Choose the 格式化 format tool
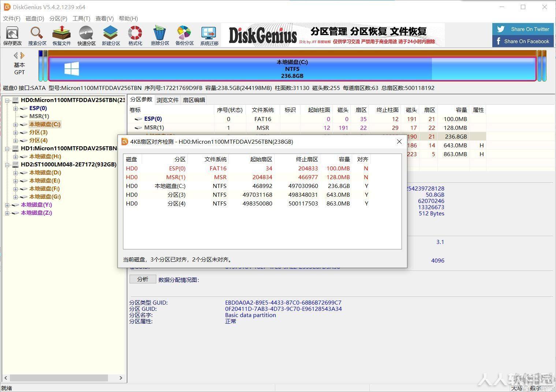The image size is (556, 392). pos(135,36)
